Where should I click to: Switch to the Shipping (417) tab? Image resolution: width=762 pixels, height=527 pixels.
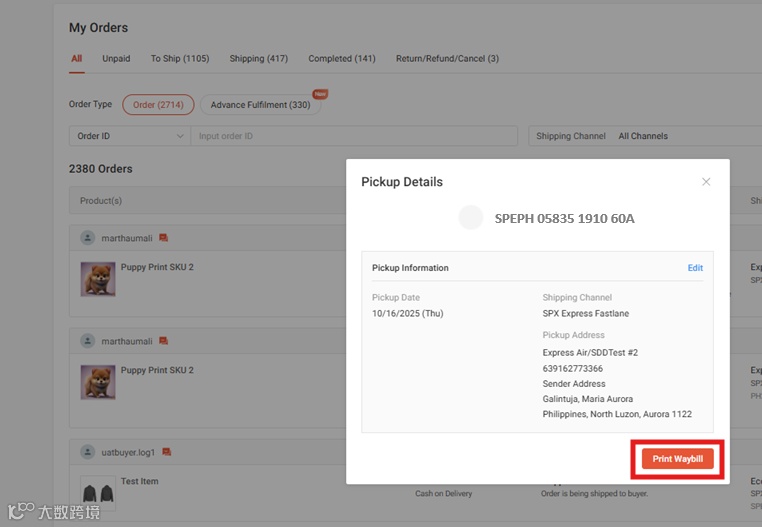[x=259, y=58]
